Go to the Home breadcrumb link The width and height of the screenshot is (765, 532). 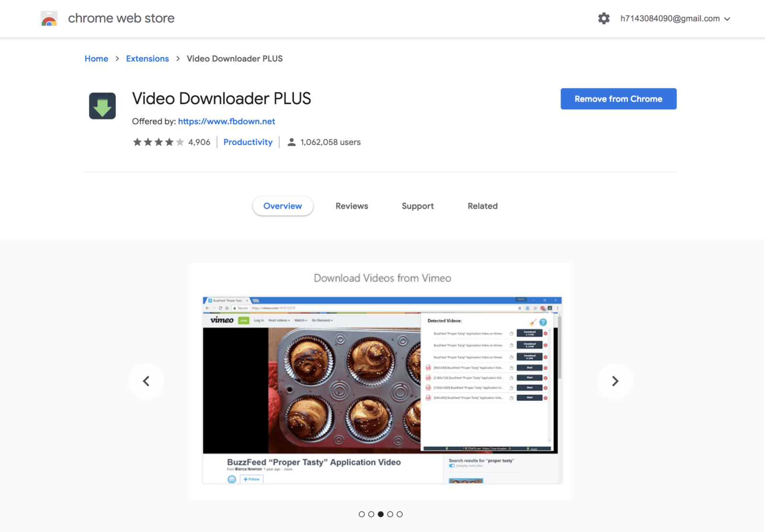tap(96, 58)
